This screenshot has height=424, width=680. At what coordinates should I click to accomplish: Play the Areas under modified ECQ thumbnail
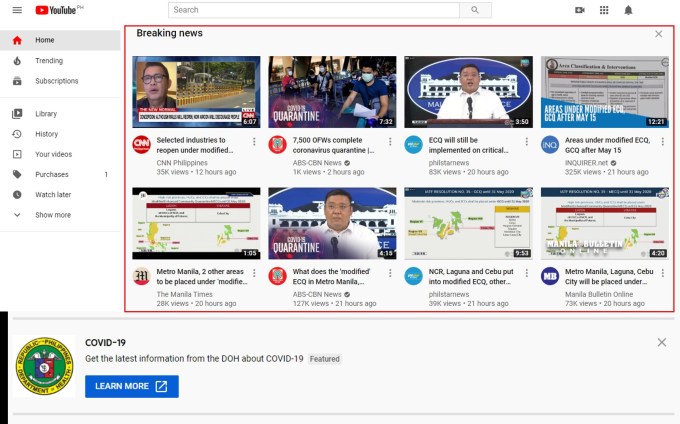(x=605, y=92)
